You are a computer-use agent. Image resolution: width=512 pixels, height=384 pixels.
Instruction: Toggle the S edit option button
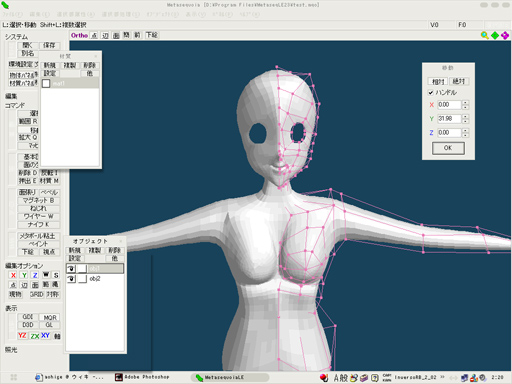click(x=56, y=275)
